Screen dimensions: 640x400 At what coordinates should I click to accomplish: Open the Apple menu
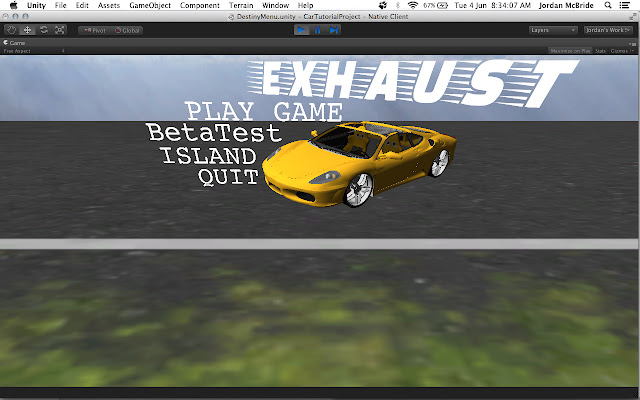coord(13,5)
